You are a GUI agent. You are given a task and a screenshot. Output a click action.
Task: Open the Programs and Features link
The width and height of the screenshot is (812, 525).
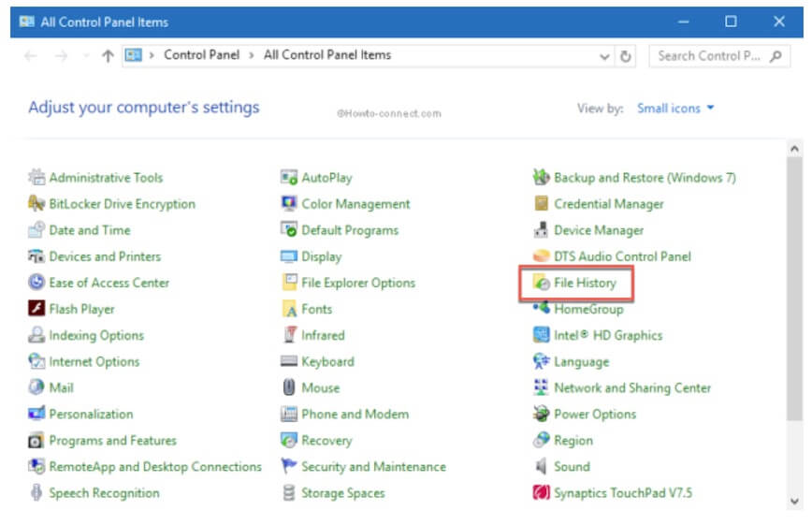(x=112, y=440)
